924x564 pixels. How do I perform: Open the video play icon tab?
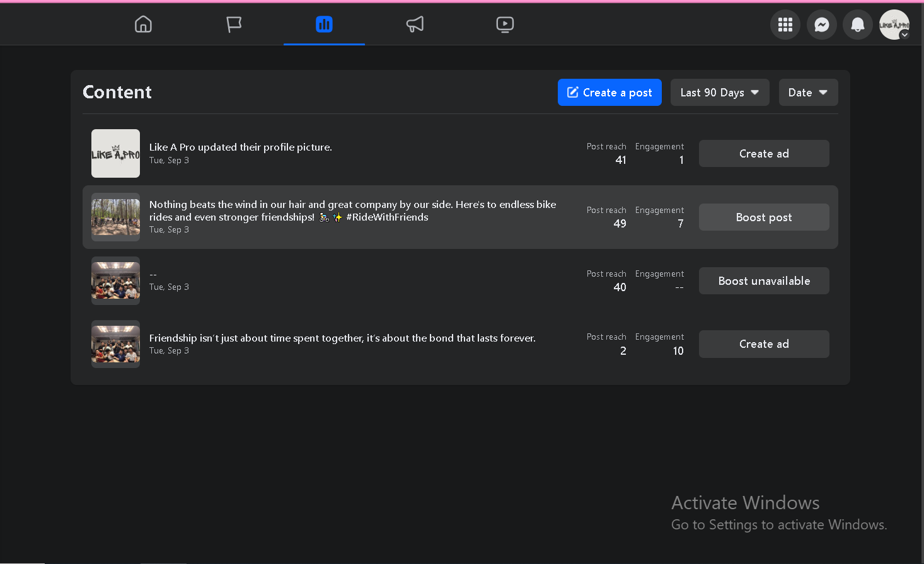(505, 25)
